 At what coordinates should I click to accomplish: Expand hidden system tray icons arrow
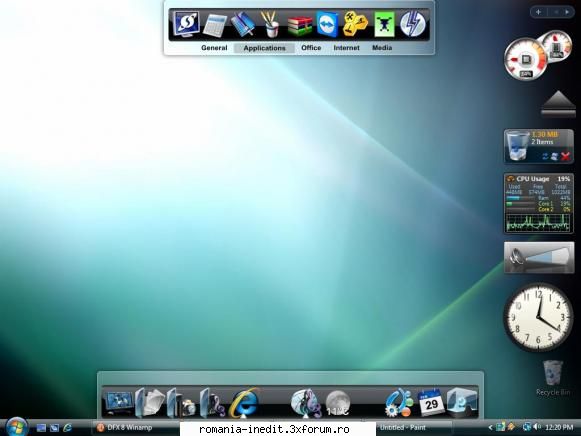(x=490, y=427)
